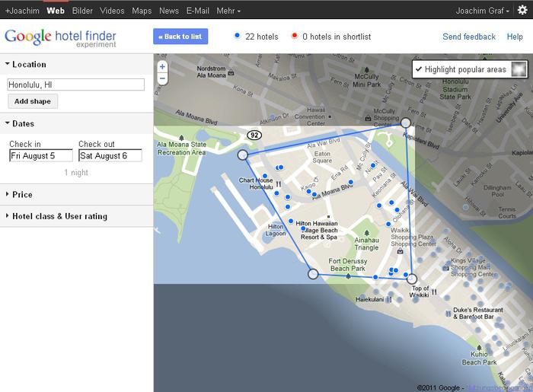Click the 'Hilton Lagoon' map label

[x=276, y=230]
